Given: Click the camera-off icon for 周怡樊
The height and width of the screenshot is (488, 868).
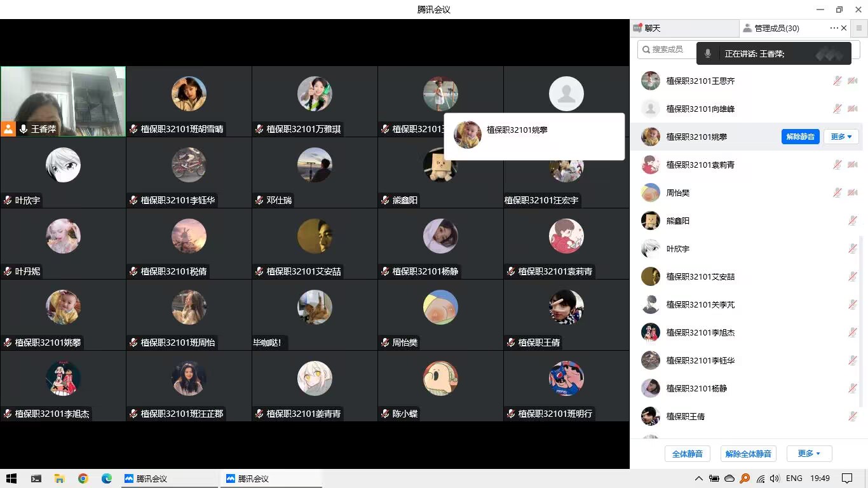Looking at the screenshot, I should tap(852, 193).
